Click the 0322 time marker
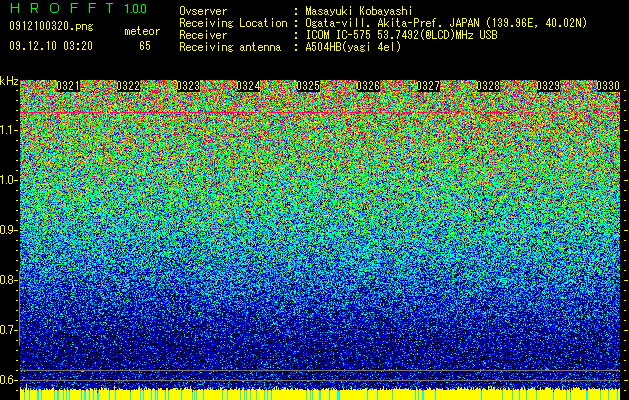 pyautogui.click(x=128, y=86)
